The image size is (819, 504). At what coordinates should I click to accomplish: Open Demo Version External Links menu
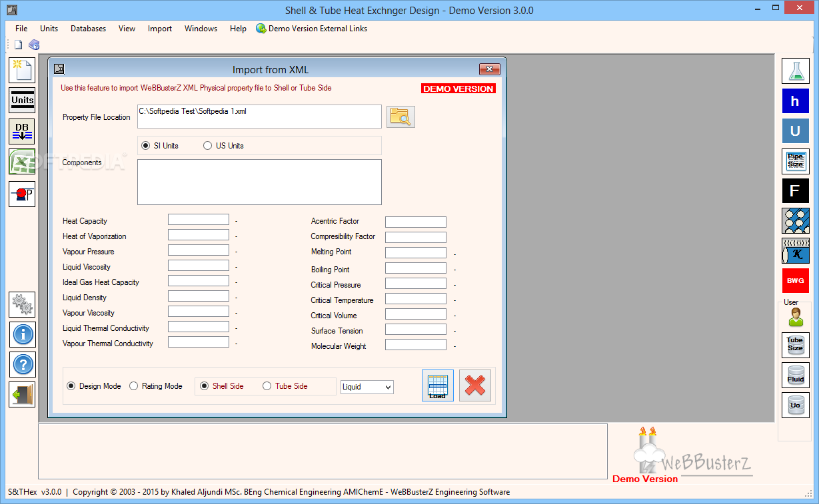pyautogui.click(x=312, y=29)
